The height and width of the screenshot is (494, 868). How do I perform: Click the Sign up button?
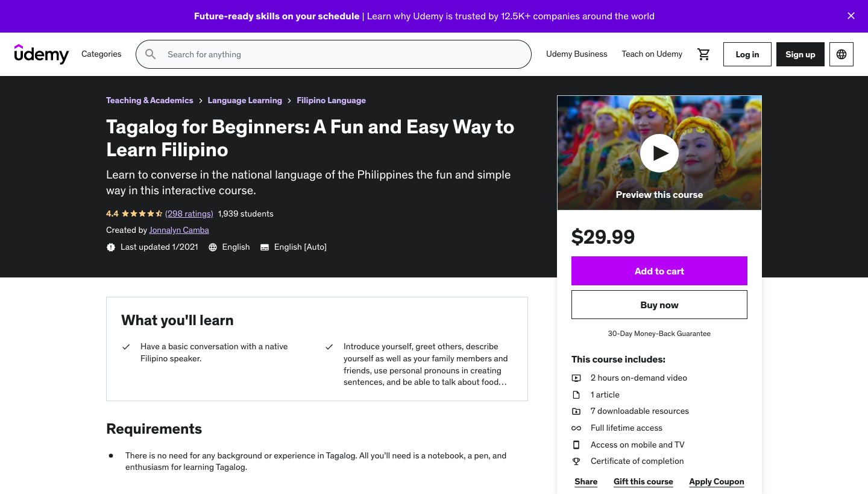click(800, 54)
